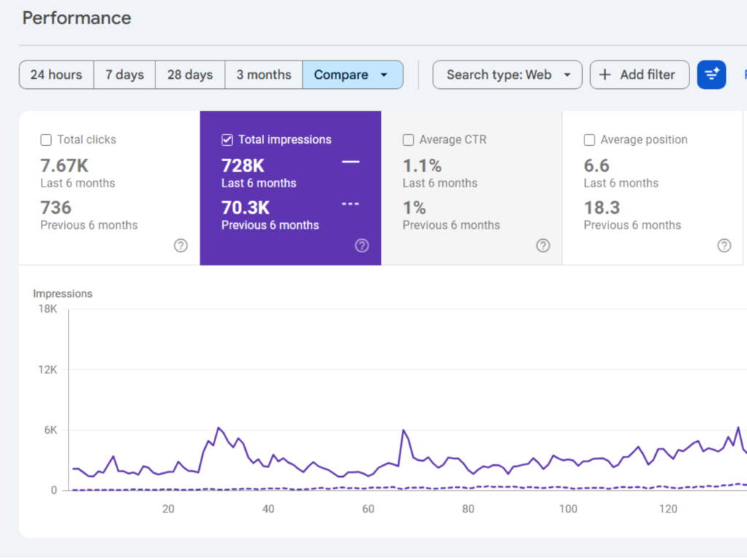Click the Add filter button

(640, 74)
